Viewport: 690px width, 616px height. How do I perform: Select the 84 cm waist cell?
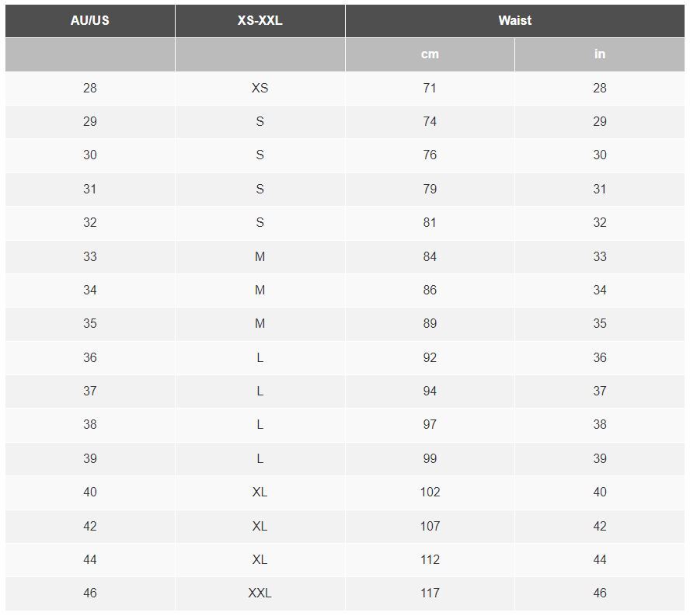430,256
